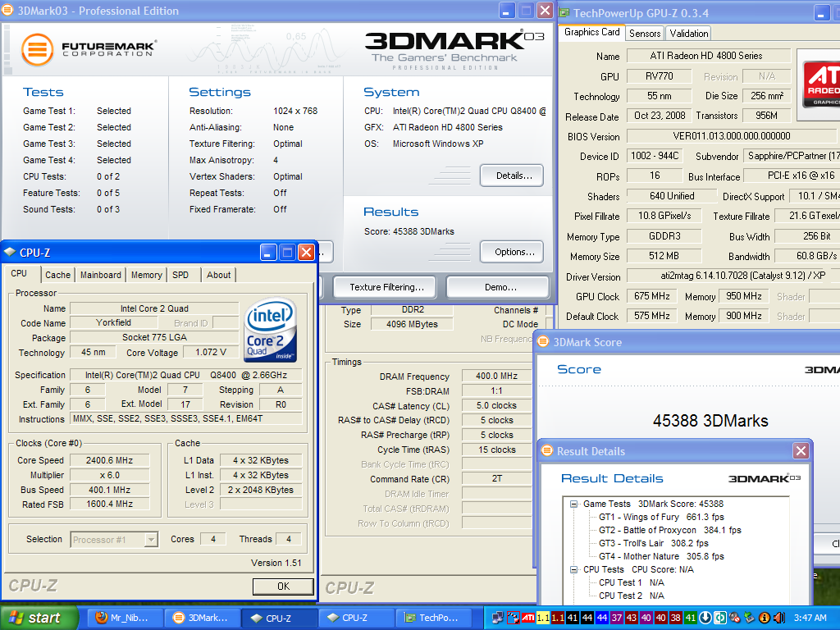Click the Demo... button in 3DMark03
Viewport: 840px width, 630px height.
click(498, 287)
